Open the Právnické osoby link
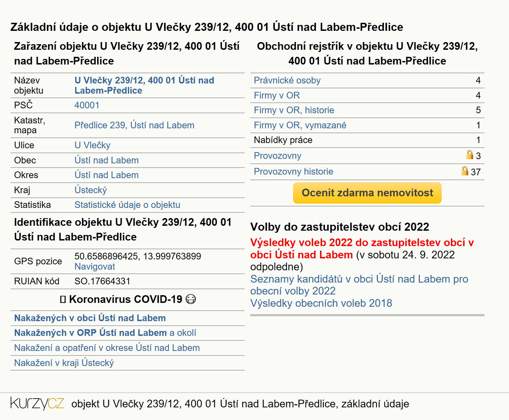509x420 pixels. coord(287,80)
